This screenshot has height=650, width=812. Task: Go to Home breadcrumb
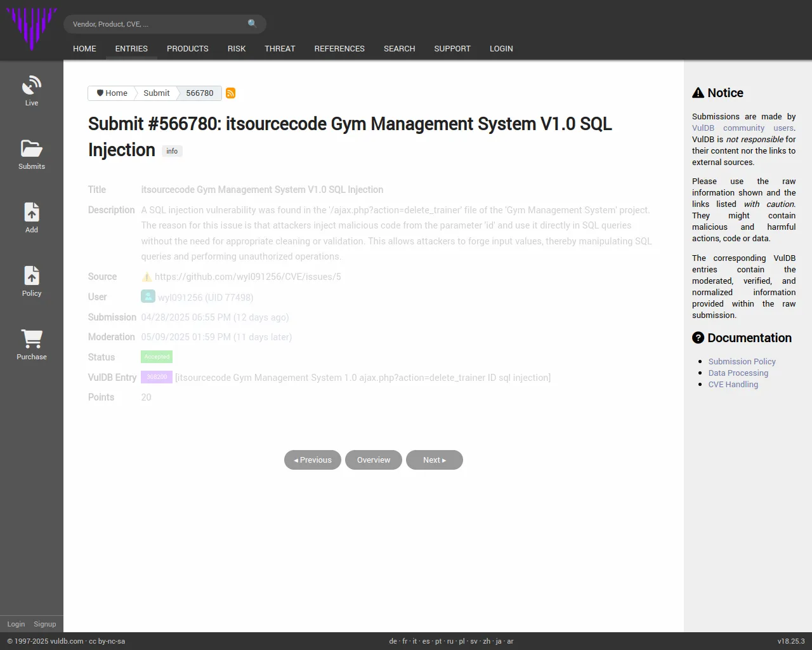click(x=112, y=93)
